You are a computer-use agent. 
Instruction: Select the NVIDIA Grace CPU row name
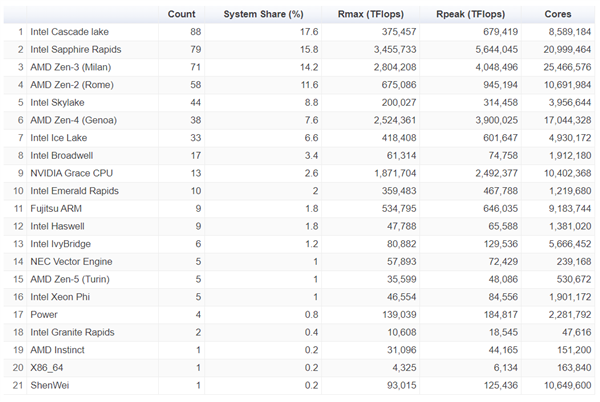71,172
